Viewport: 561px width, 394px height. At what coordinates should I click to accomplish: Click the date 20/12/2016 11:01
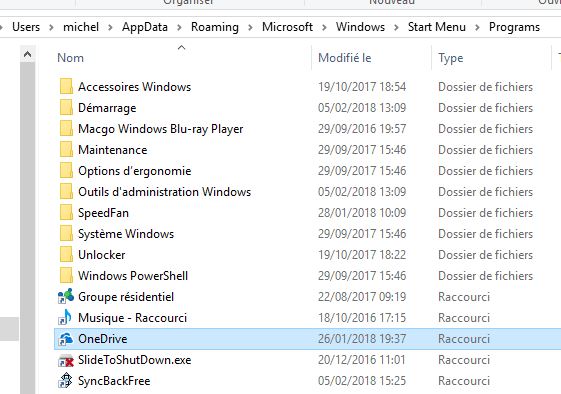[362, 360]
